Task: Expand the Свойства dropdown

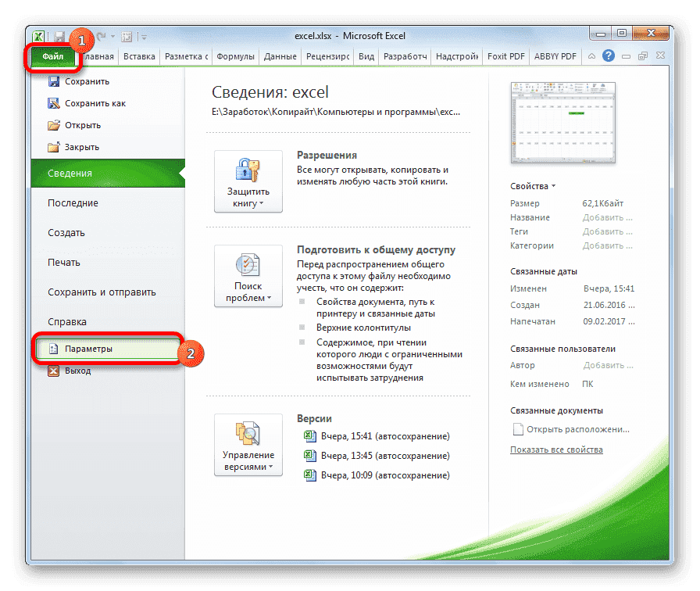Action: [534, 186]
